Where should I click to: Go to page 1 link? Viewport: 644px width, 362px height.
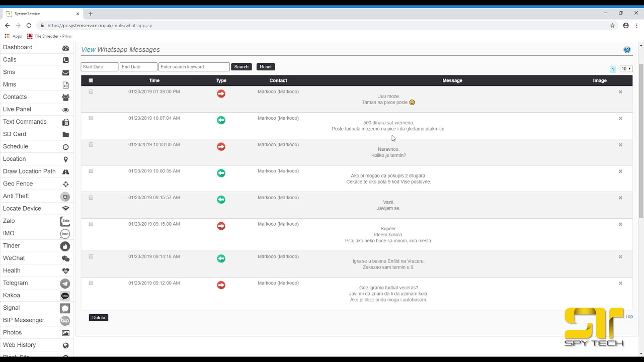613,69
